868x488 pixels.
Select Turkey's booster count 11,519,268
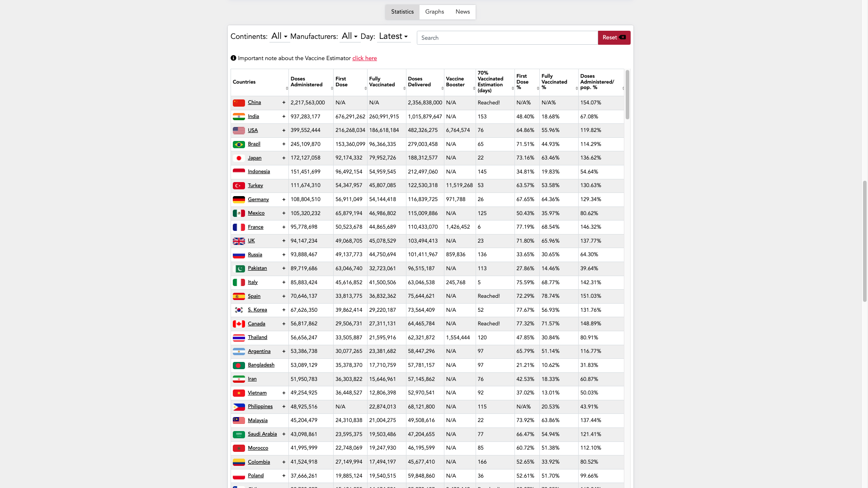(x=459, y=186)
